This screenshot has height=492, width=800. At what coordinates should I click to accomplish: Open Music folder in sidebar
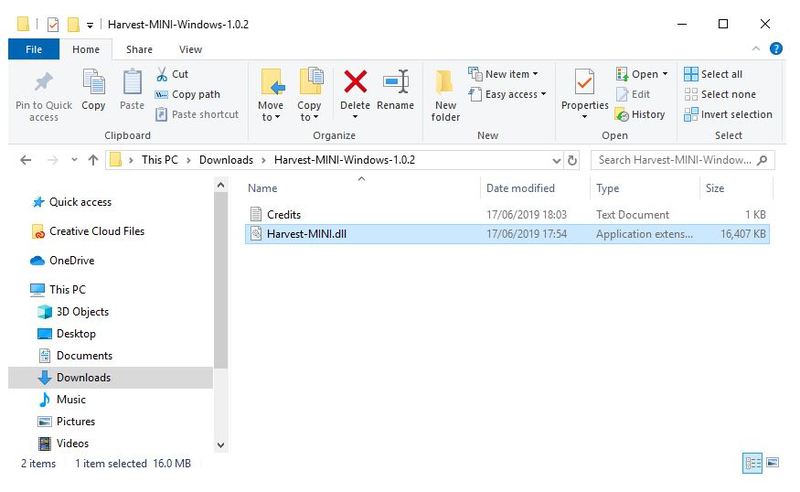tap(71, 400)
